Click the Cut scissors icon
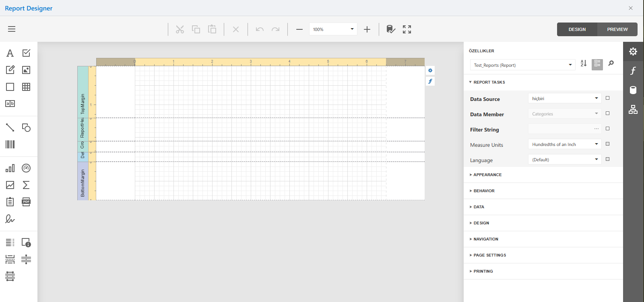Screen dimensions: 644x302 (x=180, y=29)
